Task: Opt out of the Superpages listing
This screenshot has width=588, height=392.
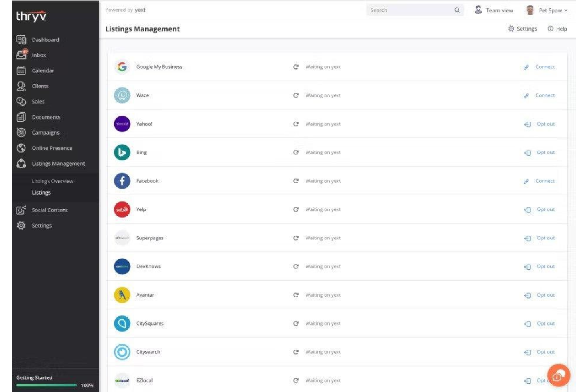Action: tap(540, 238)
